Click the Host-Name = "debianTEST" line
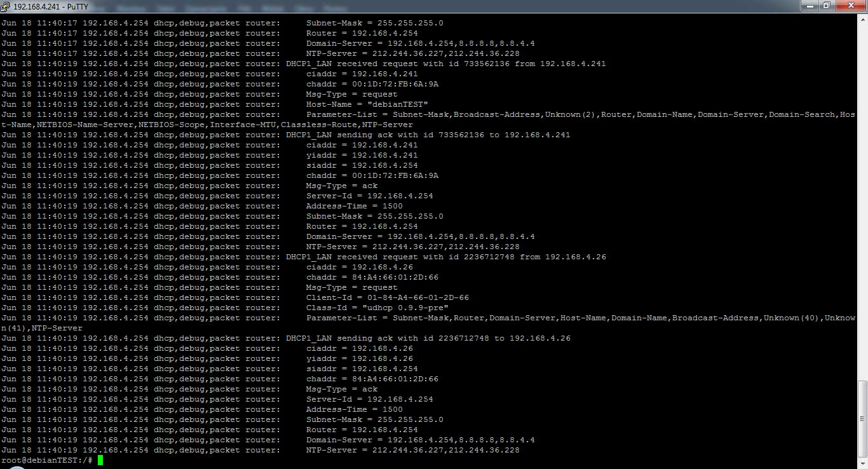Image resolution: width=868 pixels, height=469 pixels. (367, 104)
